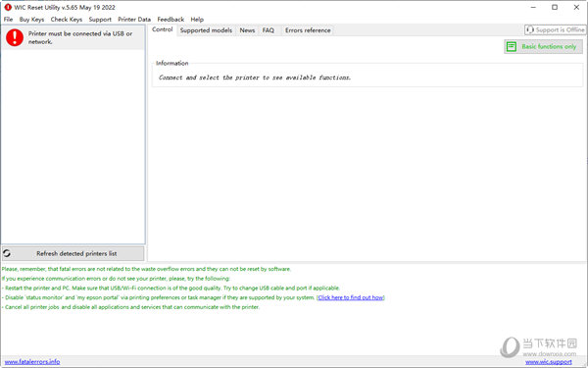Switch to the Supported models tab

point(206,30)
